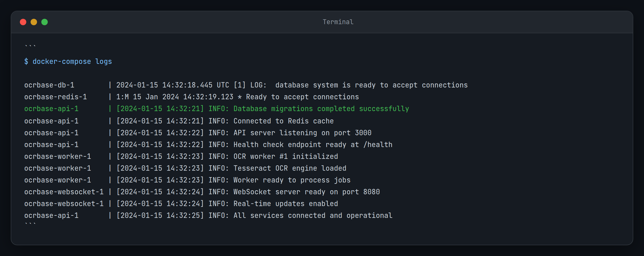Click the ocrbase-db-1 service name
Image resolution: width=644 pixels, height=256 pixels.
[x=49, y=85]
